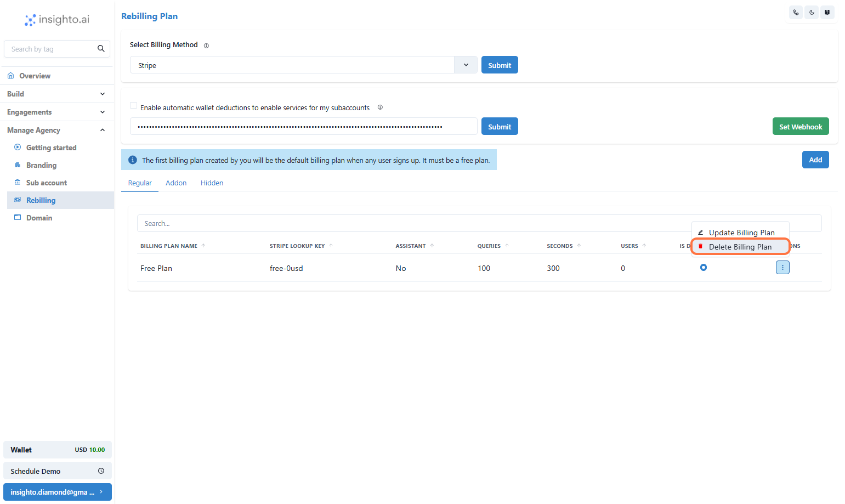This screenshot has width=845, height=504.
Task: Click the search magnifier icon in sidebar
Action: click(101, 49)
